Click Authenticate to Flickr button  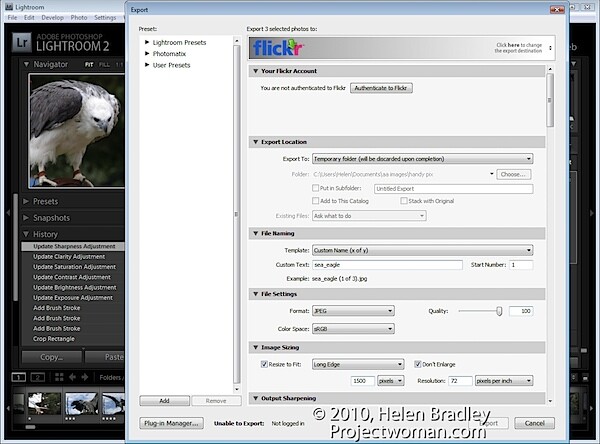click(x=381, y=88)
